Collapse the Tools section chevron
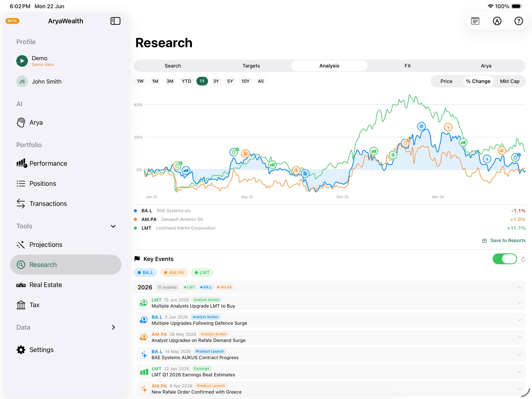Viewport: 532px width, 399px height. pyautogui.click(x=113, y=226)
